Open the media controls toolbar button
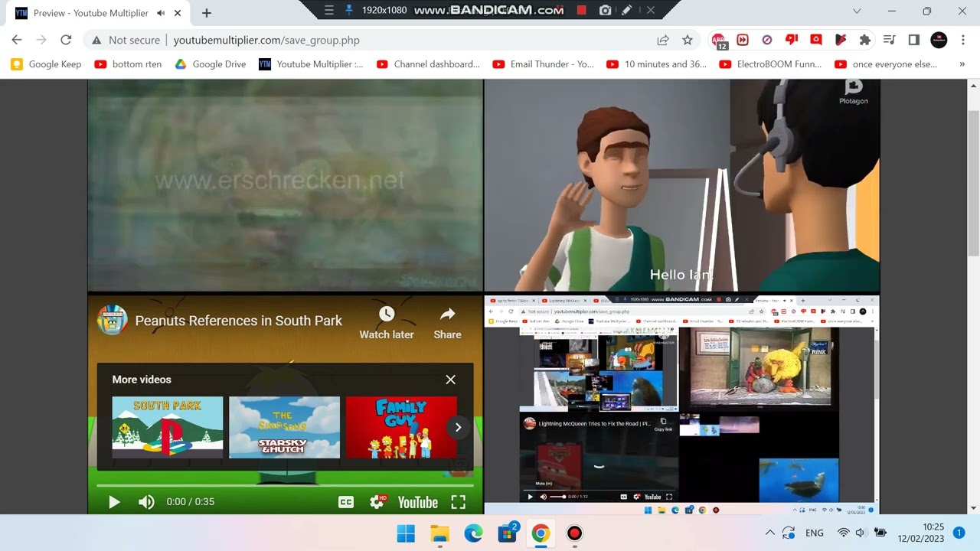 pyautogui.click(x=890, y=40)
